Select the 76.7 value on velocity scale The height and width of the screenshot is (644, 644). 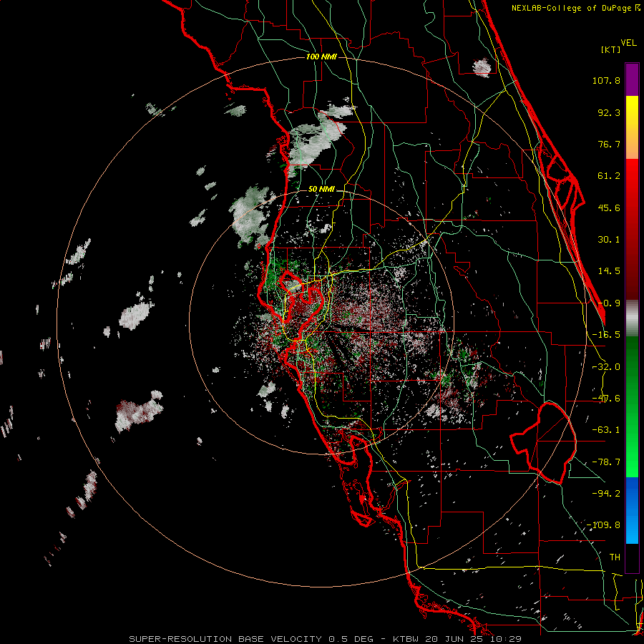click(609, 144)
